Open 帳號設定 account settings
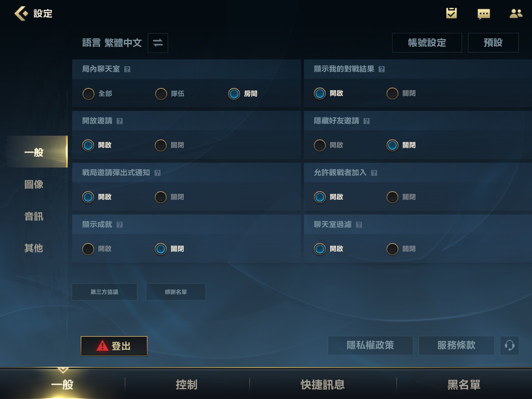Screen dimensions: 532x399 pyautogui.click(x=427, y=43)
